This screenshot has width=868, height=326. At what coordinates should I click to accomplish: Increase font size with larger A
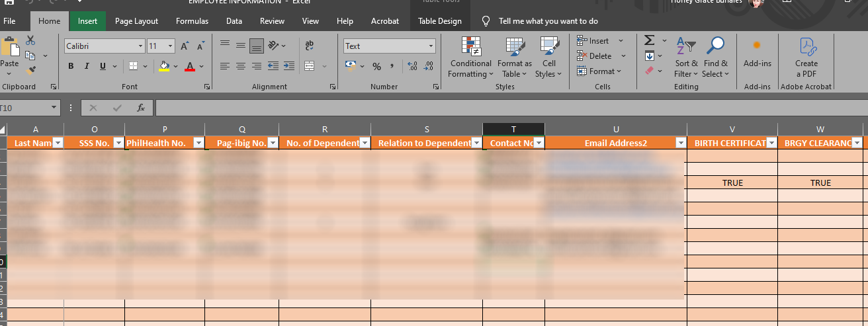[x=186, y=46]
